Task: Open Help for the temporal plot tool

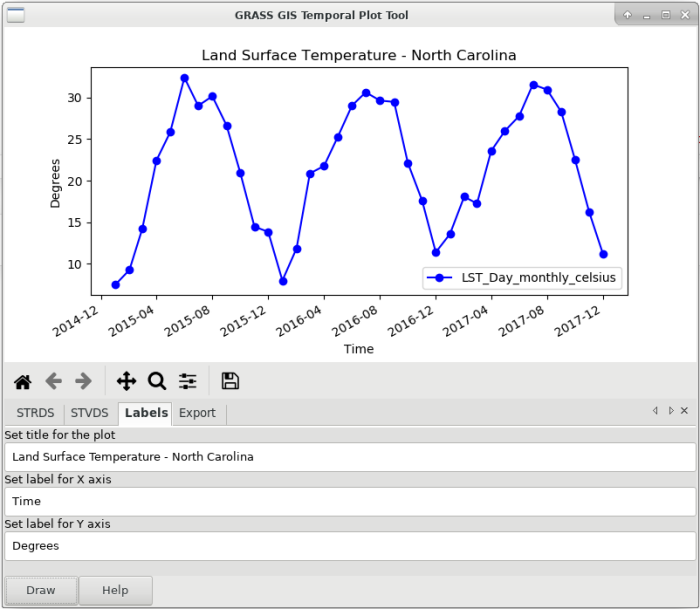Action: (x=115, y=590)
